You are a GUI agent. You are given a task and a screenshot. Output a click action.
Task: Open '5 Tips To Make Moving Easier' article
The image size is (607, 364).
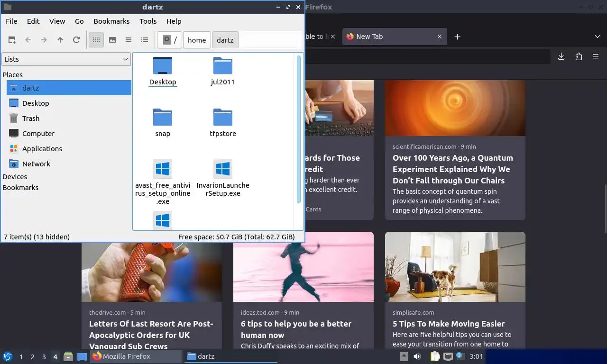click(449, 324)
